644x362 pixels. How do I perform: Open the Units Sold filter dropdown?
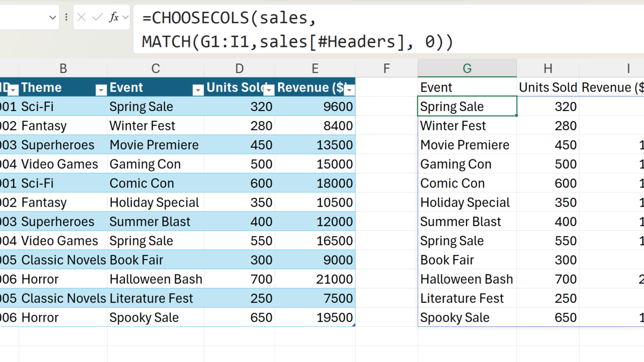269,90
